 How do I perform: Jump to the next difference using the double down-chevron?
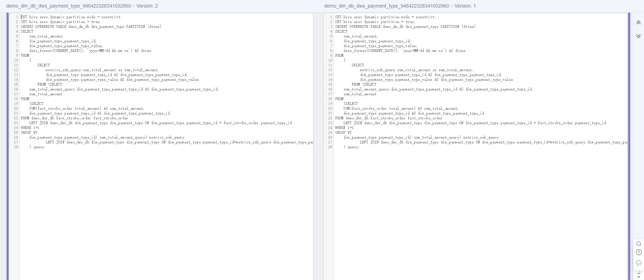[638, 36]
